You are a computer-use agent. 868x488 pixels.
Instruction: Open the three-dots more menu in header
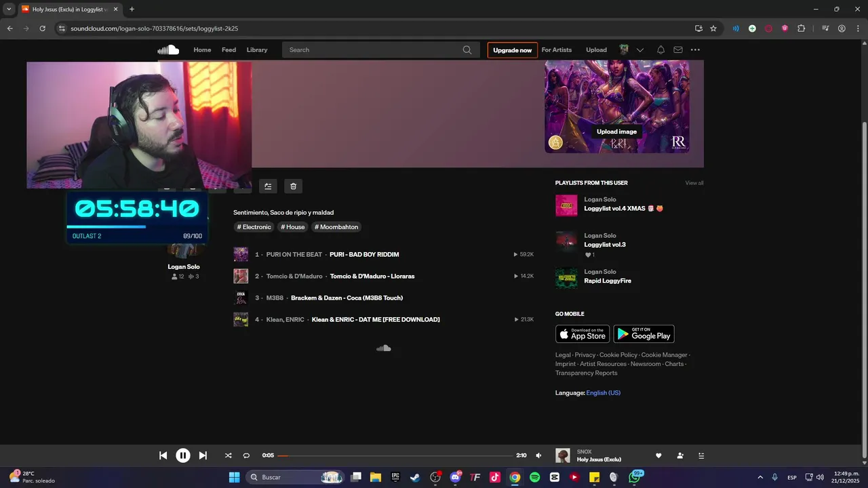pos(695,49)
